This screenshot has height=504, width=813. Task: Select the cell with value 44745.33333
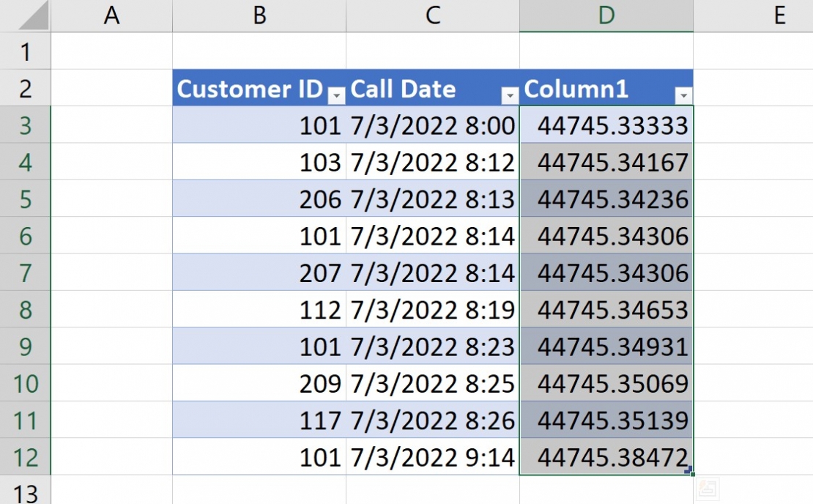pos(606,125)
